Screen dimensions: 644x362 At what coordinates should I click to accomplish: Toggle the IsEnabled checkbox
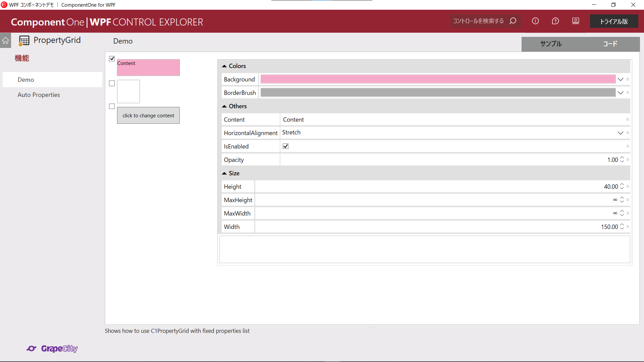click(286, 146)
